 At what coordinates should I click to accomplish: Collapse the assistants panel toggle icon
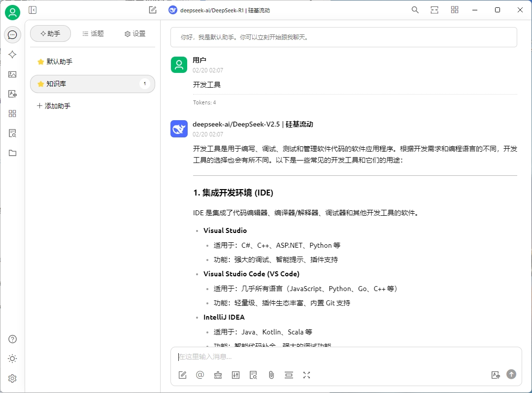click(x=33, y=10)
